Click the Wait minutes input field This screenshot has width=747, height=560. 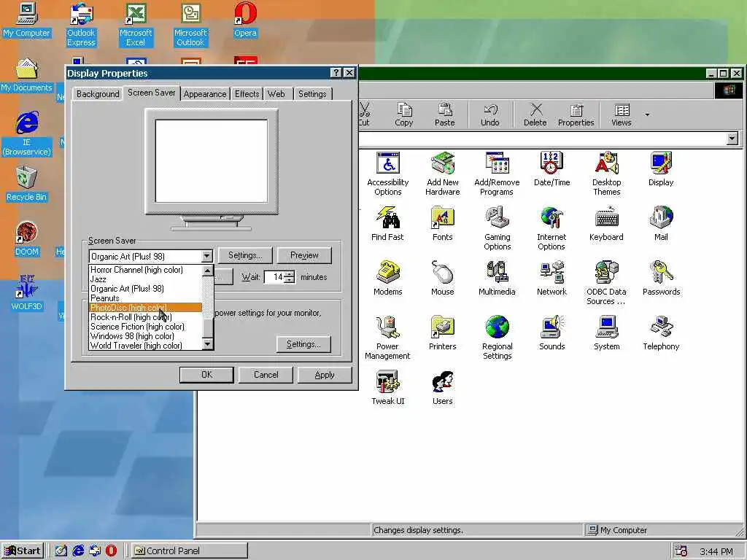click(275, 276)
